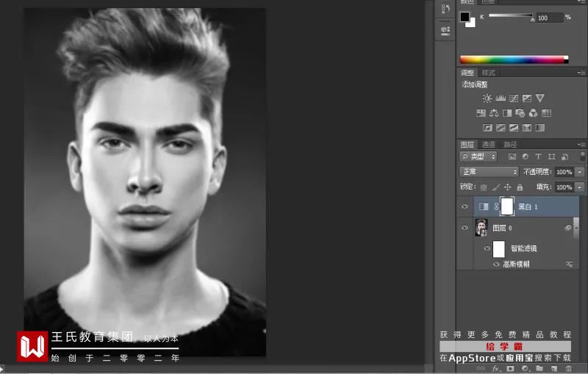Click the fx layer style icon
This screenshot has height=374, width=588.
(x=495, y=369)
